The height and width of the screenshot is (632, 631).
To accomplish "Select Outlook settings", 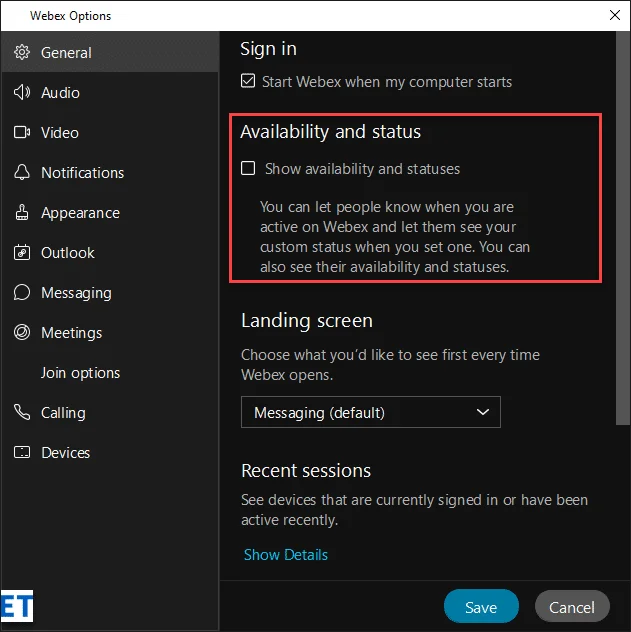I will 110,252.
